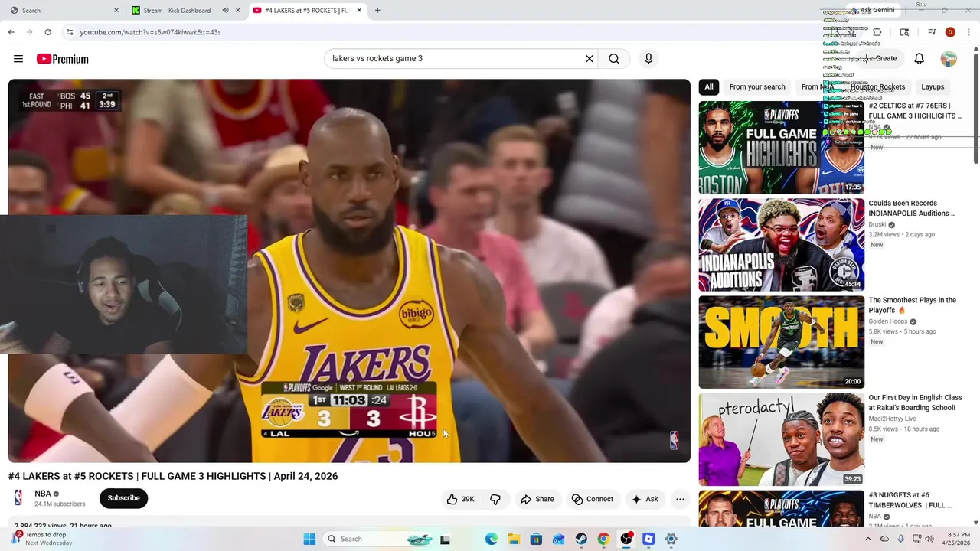Open Chrome media controls icon
Viewport: 980px width, 551px height.
pos(932,32)
